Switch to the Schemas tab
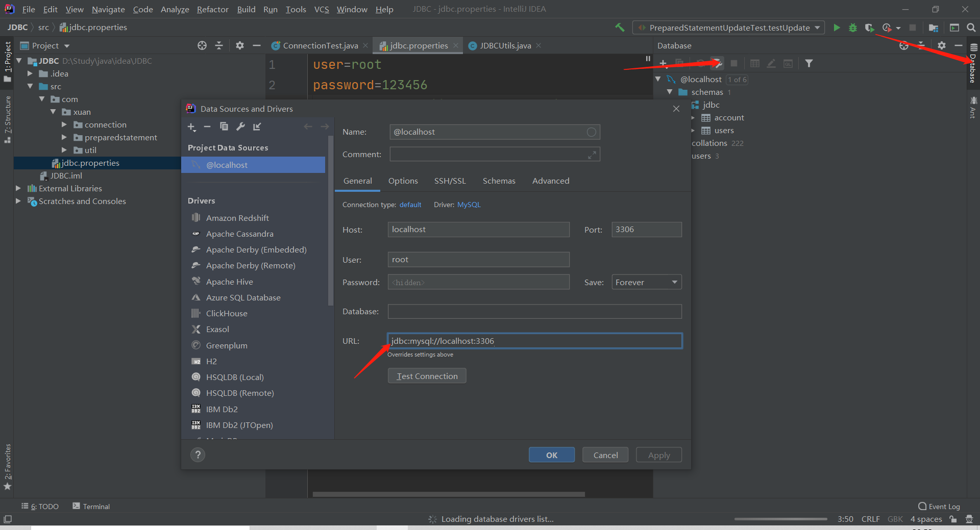 pos(499,181)
